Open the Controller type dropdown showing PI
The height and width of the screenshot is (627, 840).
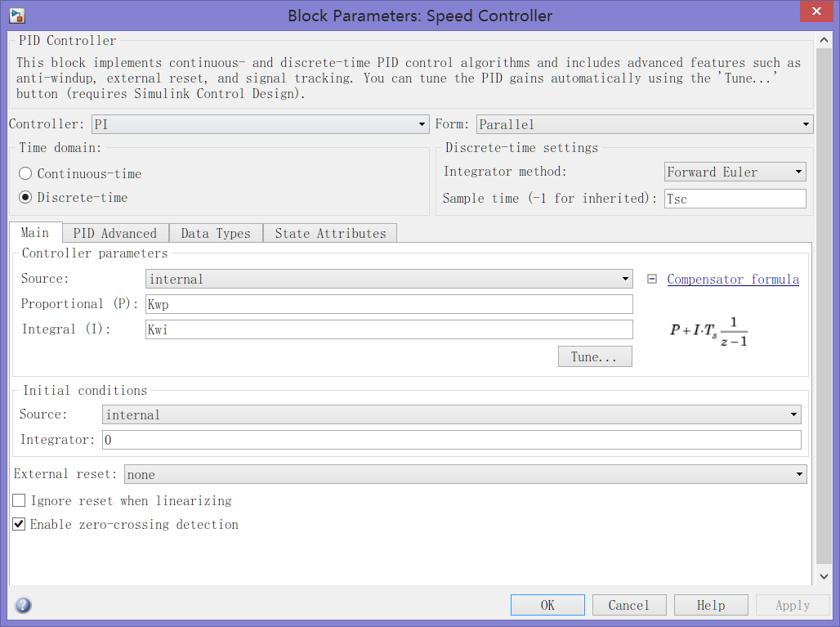(x=261, y=124)
